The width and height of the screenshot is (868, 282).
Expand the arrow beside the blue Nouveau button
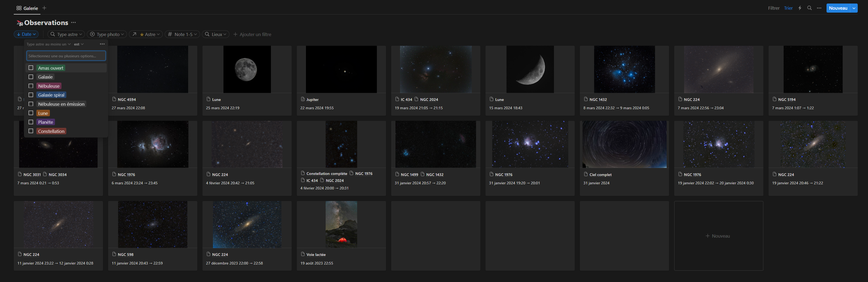(854, 8)
